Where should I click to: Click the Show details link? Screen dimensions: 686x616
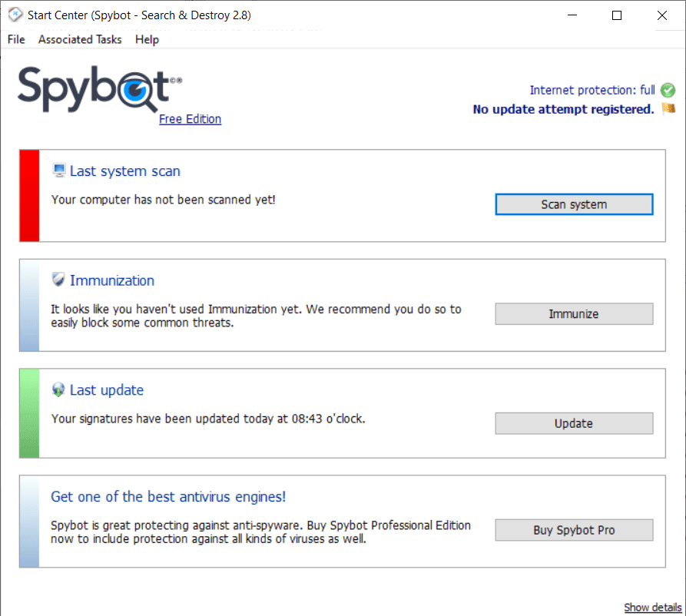[652, 608]
